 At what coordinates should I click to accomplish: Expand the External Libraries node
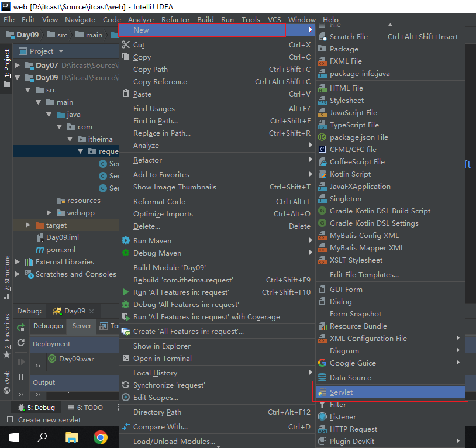(18, 262)
